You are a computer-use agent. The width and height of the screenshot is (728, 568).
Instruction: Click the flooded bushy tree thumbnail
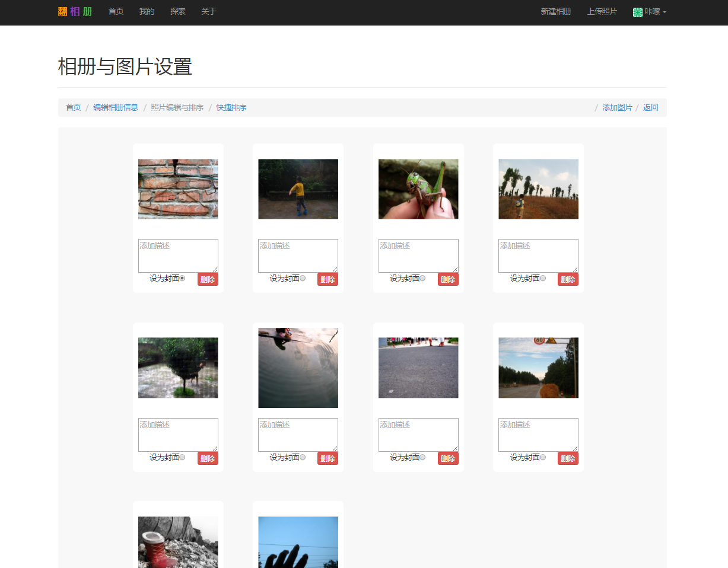tap(178, 368)
